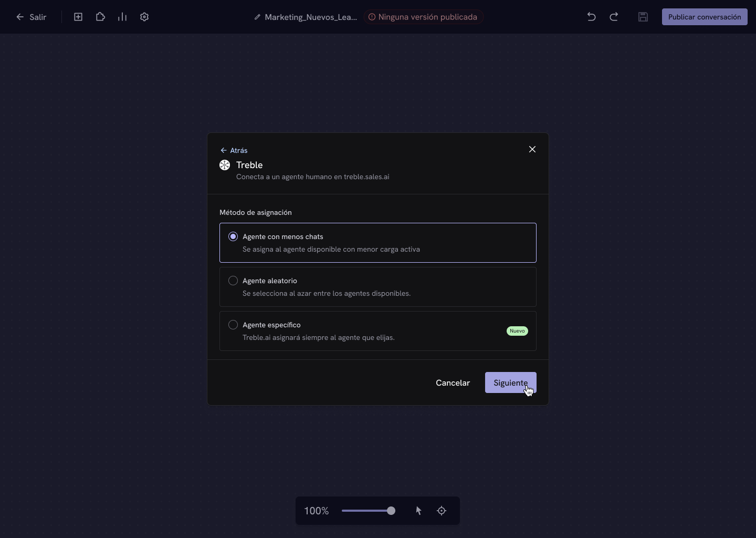
Task: Click the Salir back button
Action: point(31,17)
